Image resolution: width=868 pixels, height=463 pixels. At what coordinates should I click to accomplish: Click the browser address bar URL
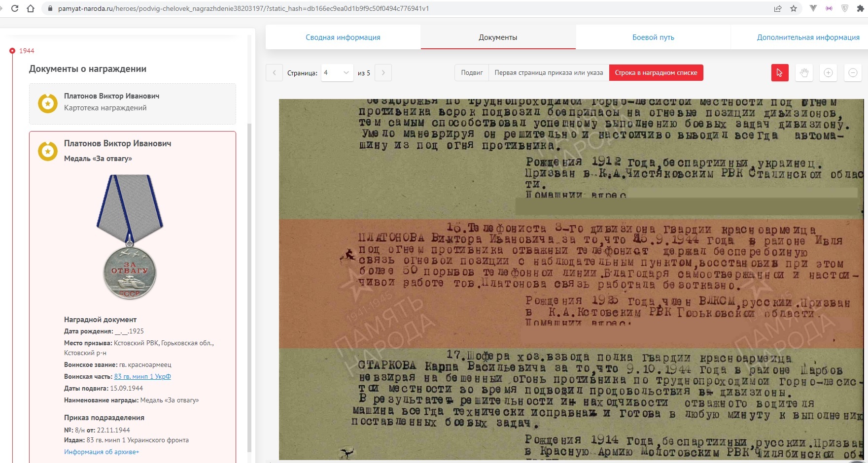(x=243, y=8)
